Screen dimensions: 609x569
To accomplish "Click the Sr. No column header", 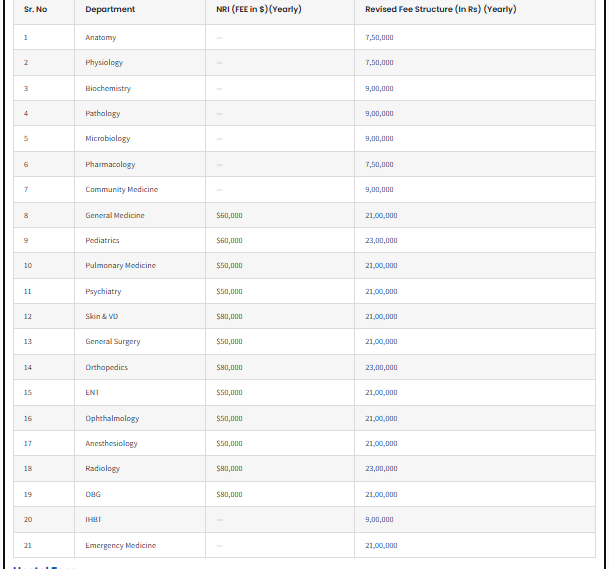I will click(35, 10).
